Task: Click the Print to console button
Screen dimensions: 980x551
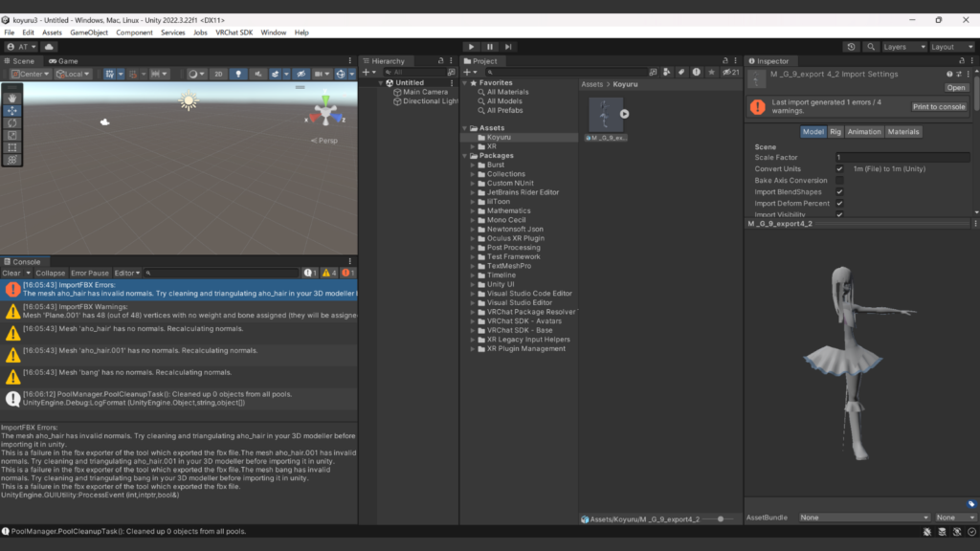Action: coord(939,107)
